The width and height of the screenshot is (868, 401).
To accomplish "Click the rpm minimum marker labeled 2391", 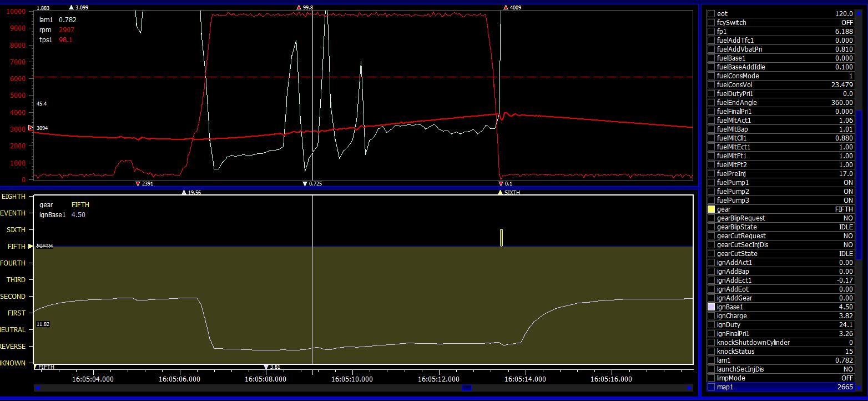I will point(138,183).
